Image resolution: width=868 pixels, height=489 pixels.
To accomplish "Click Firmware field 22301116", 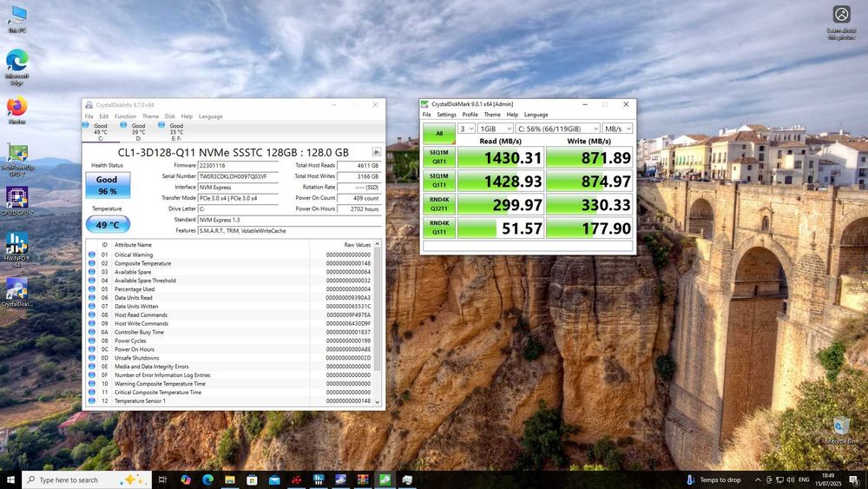I will 238,166.
